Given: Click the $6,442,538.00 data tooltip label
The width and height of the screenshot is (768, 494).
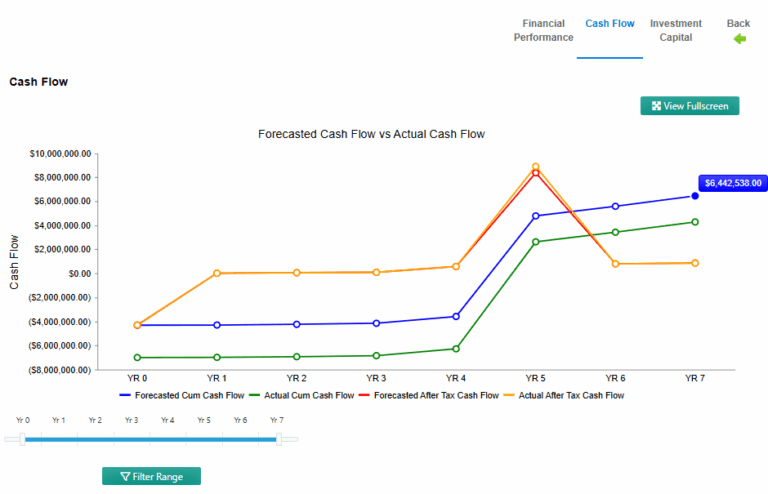Looking at the screenshot, I should (x=733, y=183).
